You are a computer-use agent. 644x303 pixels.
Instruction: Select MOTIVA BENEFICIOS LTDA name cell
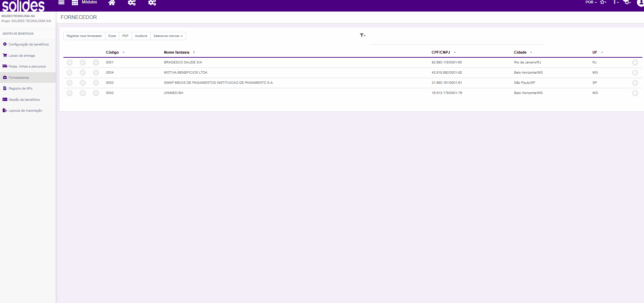point(186,73)
